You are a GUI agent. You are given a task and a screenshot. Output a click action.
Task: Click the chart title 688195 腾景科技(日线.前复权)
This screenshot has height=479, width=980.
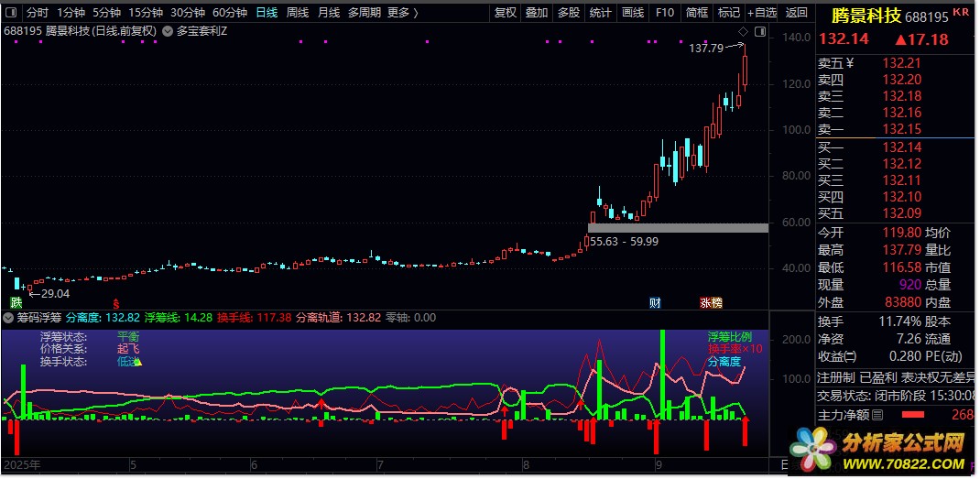click(x=81, y=30)
